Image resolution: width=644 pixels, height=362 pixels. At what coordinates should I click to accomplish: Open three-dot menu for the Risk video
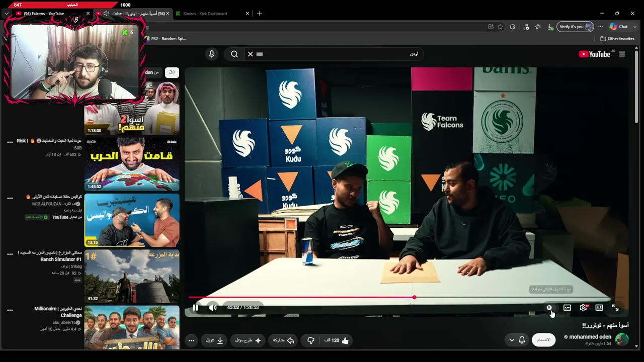(x=10, y=142)
